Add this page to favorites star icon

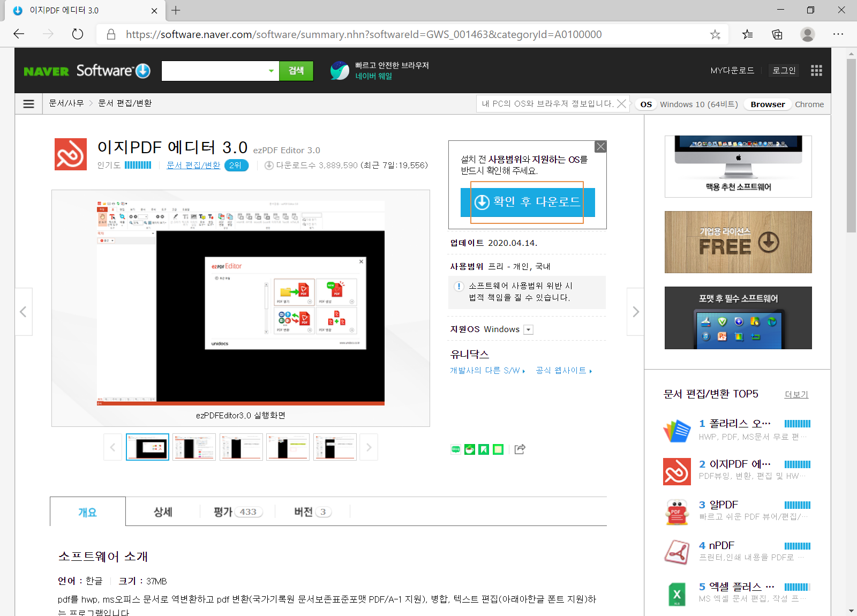[715, 34]
